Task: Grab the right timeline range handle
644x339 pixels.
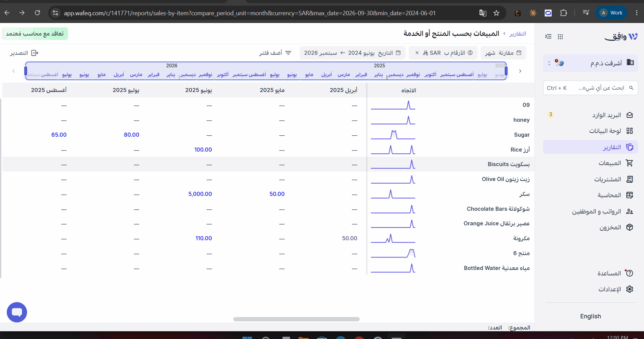Action: 506,71
